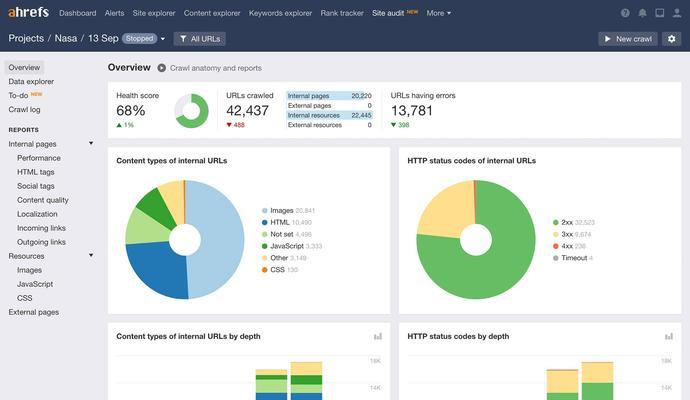690x400 pixels.
Task: Click URLs crawled value 42,437
Action: pyautogui.click(x=247, y=110)
